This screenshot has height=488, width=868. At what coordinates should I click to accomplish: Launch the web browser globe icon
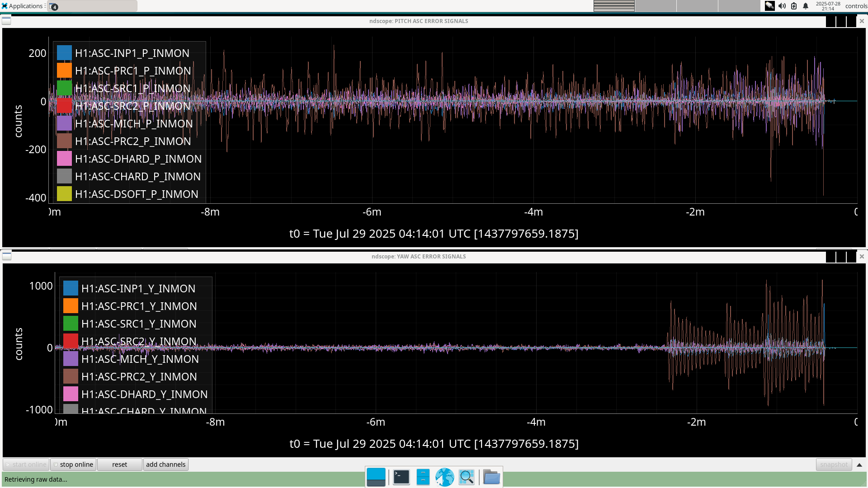tap(444, 477)
